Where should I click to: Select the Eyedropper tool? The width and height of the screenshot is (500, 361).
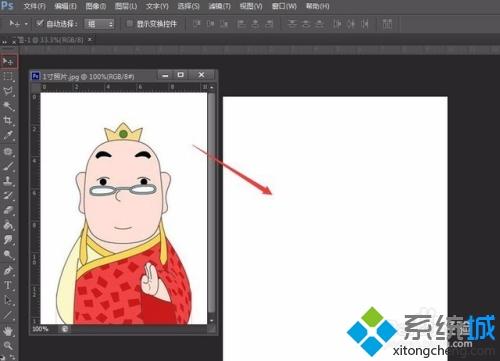tap(8, 135)
